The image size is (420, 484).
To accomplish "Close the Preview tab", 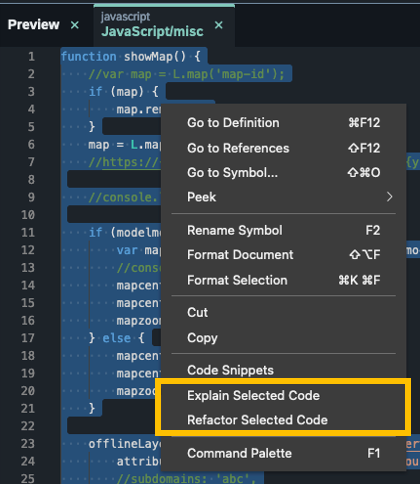I will coord(75,25).
